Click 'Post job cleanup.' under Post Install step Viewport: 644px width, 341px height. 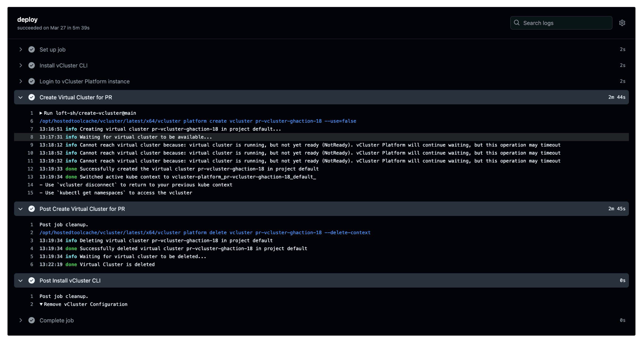point(64,296)
